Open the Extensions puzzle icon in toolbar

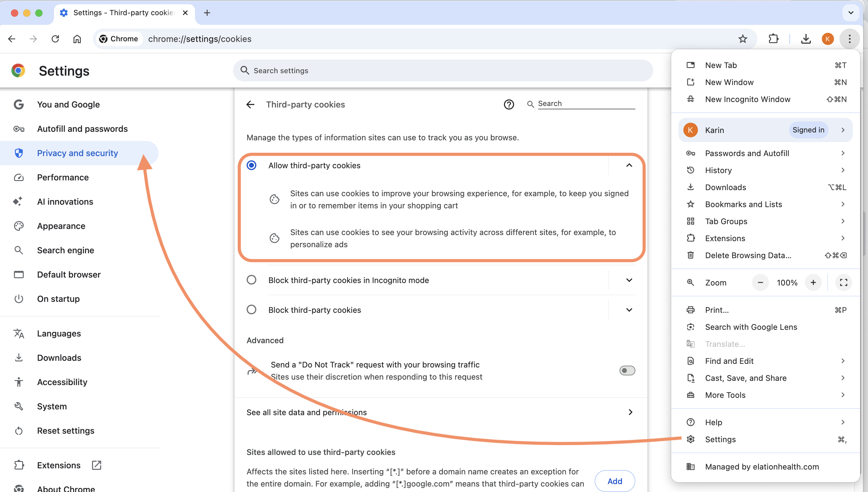pyautogui.click(x=774, y=39)
